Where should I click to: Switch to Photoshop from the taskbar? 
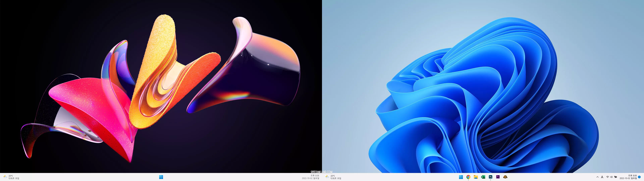coord(491,177)
